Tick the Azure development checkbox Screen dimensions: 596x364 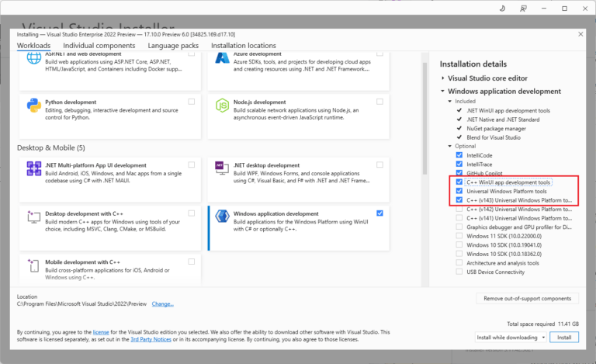(x=379, y=54)
